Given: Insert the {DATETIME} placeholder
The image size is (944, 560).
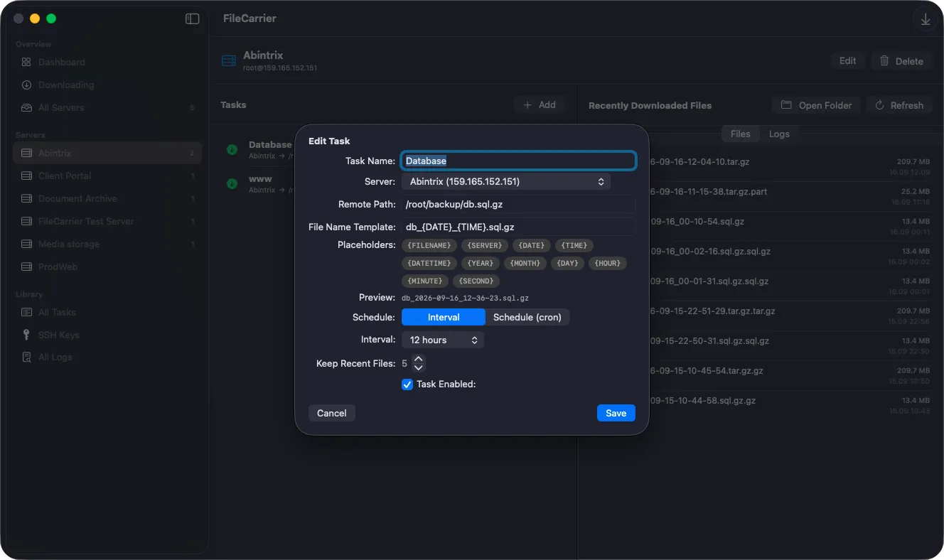Looking at the screenshot, I should click(x=429, y=263).
